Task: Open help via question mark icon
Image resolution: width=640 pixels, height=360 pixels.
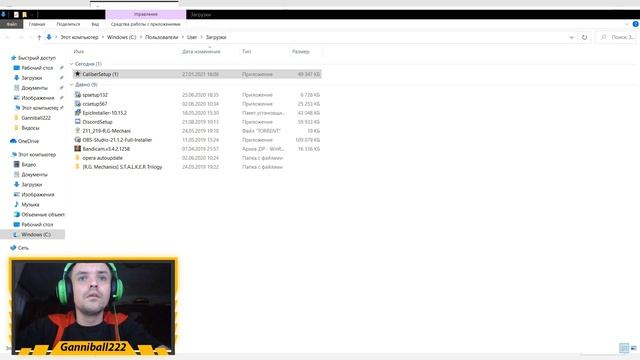Action: point(636,24)
